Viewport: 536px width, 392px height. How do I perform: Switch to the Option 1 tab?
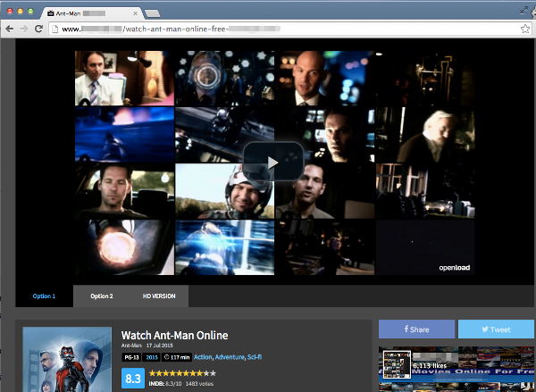tap(44, 296)
